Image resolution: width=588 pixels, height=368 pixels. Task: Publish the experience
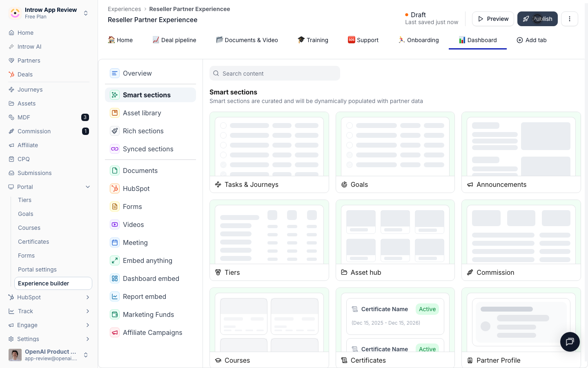tap(537, 19)
